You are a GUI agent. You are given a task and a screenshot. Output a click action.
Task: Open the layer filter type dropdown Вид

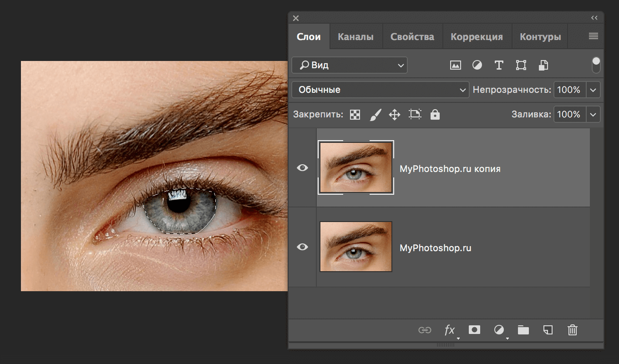[x=349, y=65]
